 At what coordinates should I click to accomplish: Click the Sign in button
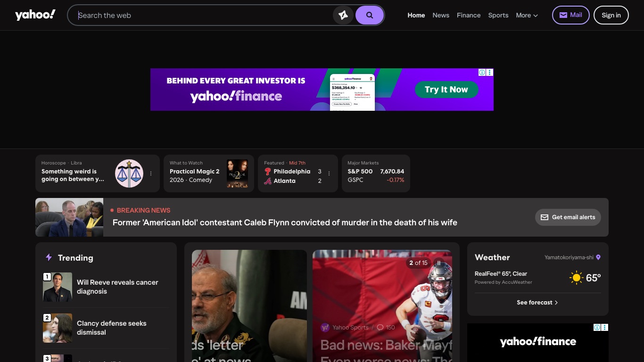click(x=611, y=15)
